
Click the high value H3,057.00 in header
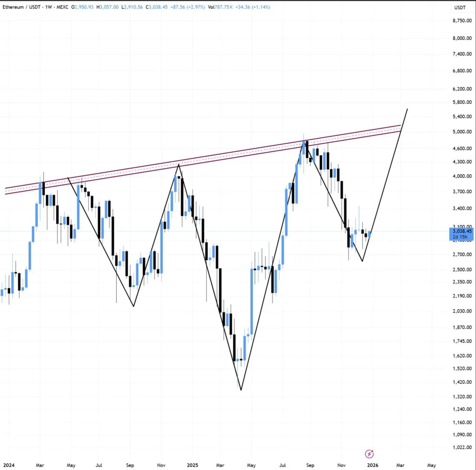click(107, 7)
